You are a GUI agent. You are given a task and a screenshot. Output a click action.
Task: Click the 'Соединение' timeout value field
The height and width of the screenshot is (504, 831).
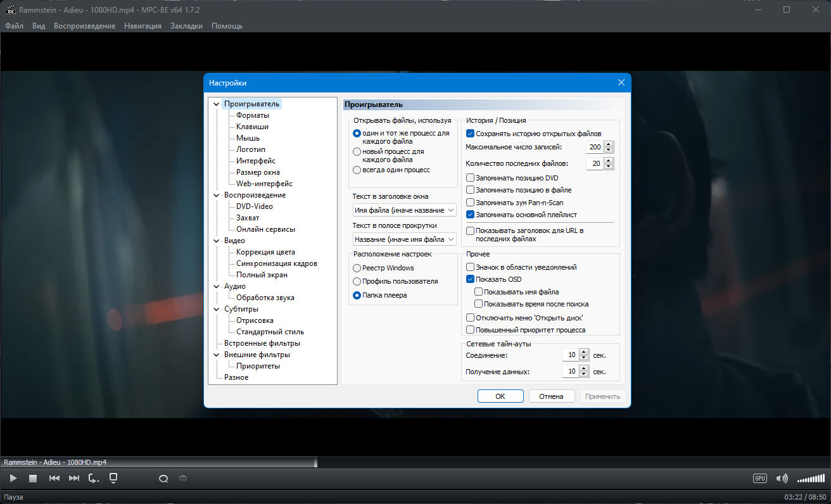pyautogui.click(x=570, y=355)
